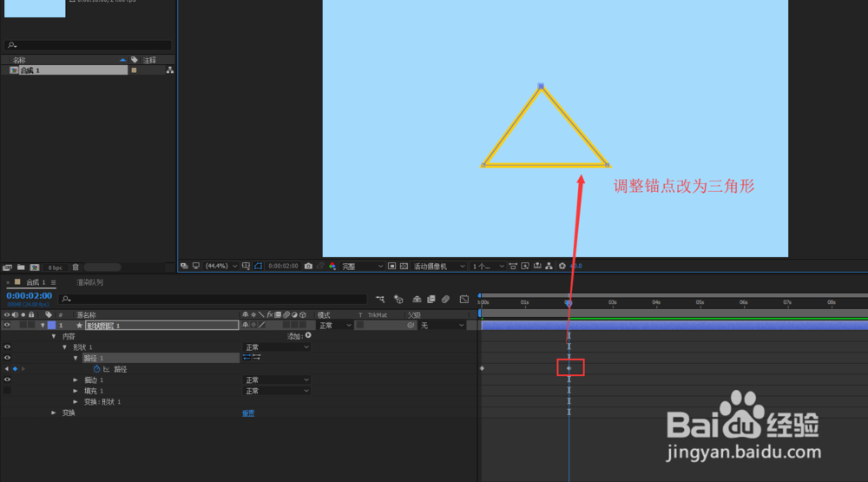Collapse the 形状图层 1 layer triangle
Screen dimensions: 868x482
[43, 326]
